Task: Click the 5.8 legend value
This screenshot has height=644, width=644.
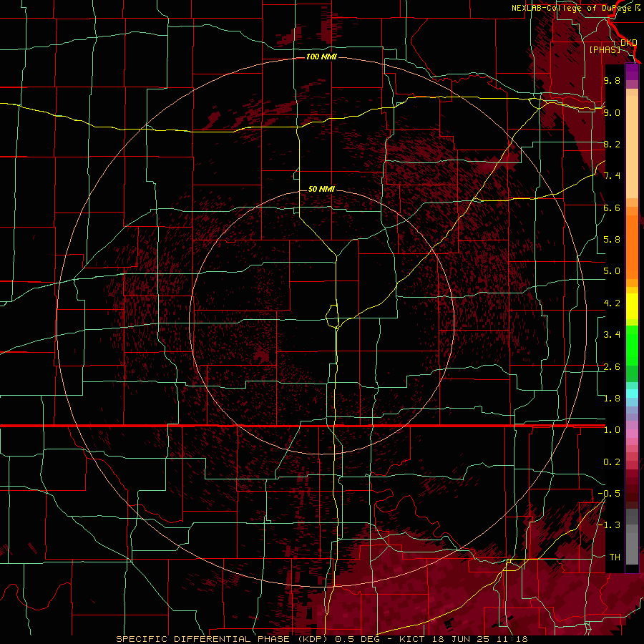Action: pyautogui.click(x=612, y=240)
